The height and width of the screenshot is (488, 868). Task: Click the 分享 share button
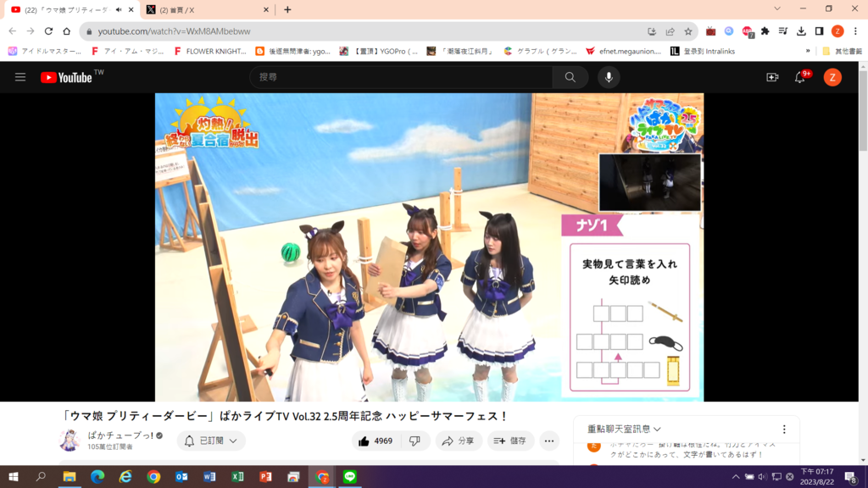458,441
